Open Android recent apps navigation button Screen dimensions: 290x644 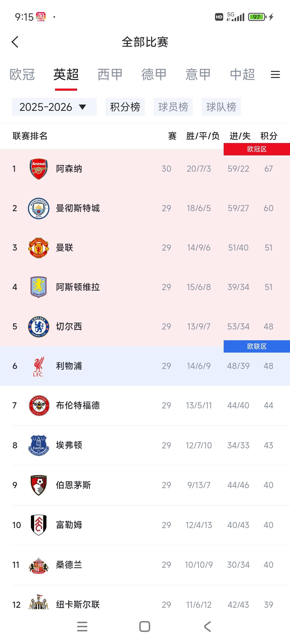tap(82, 627)
